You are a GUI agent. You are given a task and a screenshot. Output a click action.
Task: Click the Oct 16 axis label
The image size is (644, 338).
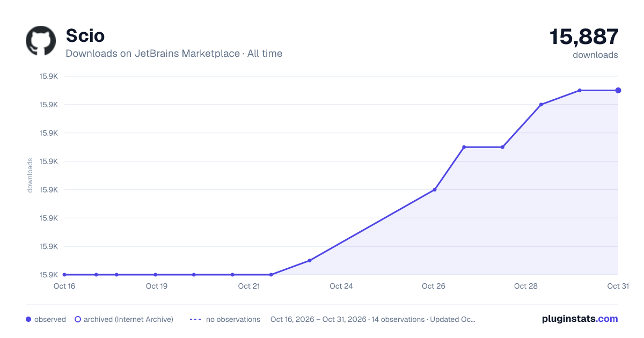(64, 286)
